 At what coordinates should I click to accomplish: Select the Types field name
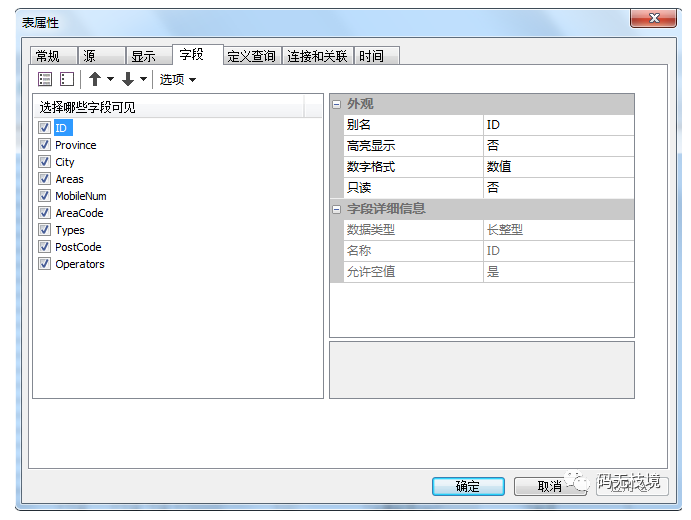(70, 230)
